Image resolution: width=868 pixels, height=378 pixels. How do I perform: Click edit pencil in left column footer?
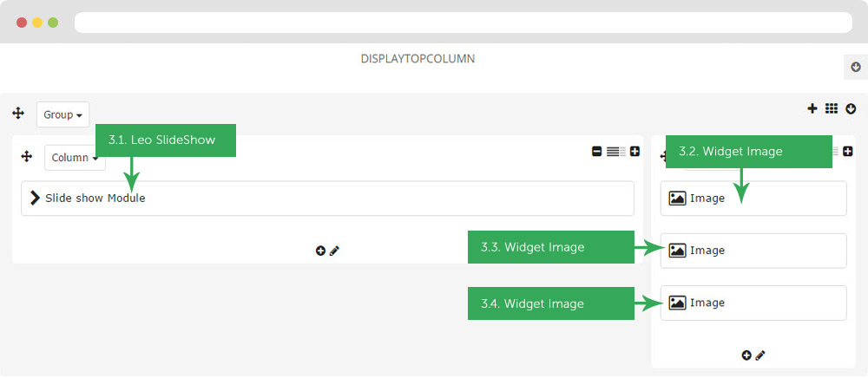point(334,251)
